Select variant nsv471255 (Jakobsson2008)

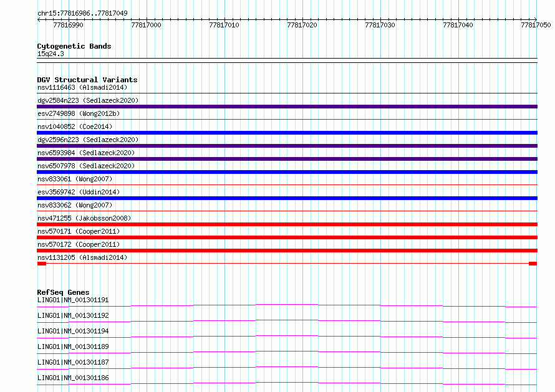point(84,218)
